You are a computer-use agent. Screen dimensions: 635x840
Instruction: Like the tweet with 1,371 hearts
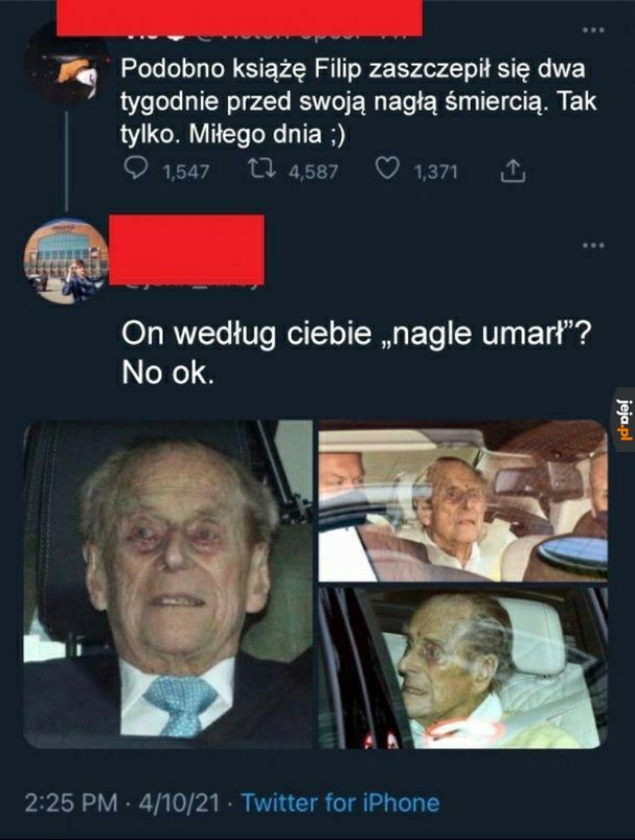pyautogui.click(x=387, y=170)
